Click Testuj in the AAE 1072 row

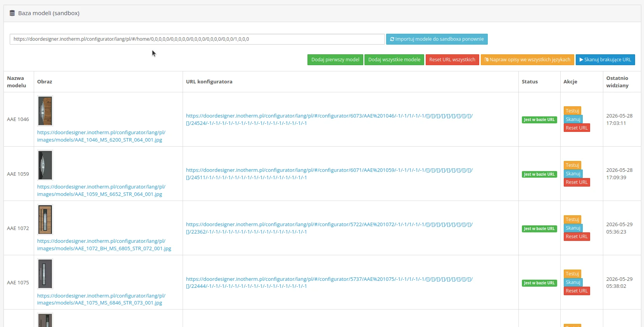pos(572,220)
